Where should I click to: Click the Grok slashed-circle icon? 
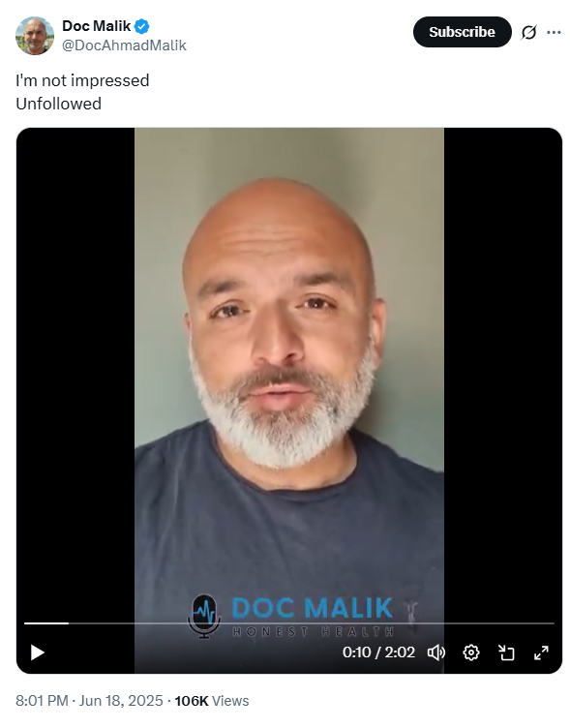click(528, 32)
